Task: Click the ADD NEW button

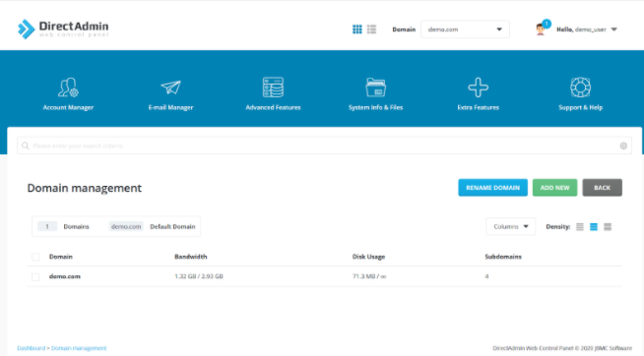Action: [554, 188]
